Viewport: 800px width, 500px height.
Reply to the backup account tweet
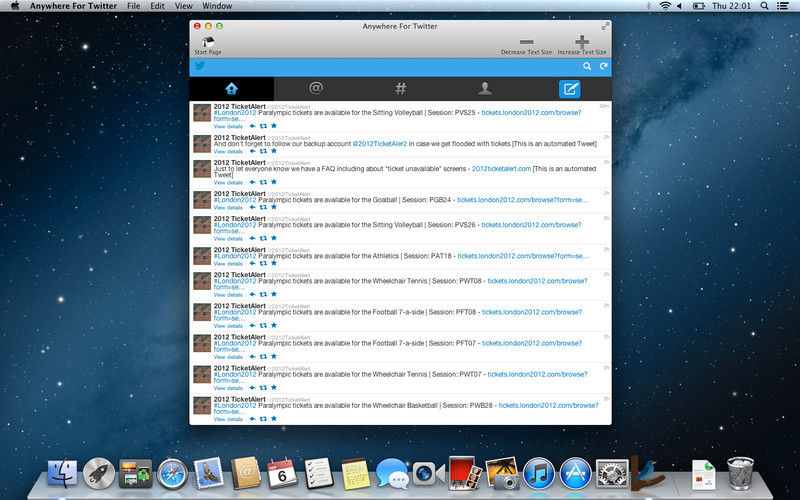pyautogui.click(x=252, y=151)
